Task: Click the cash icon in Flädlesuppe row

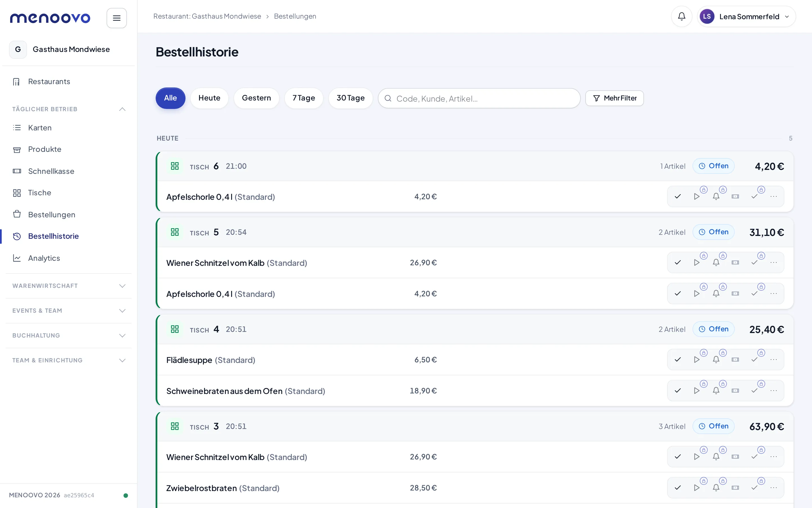Action: (x=735, y=360)
